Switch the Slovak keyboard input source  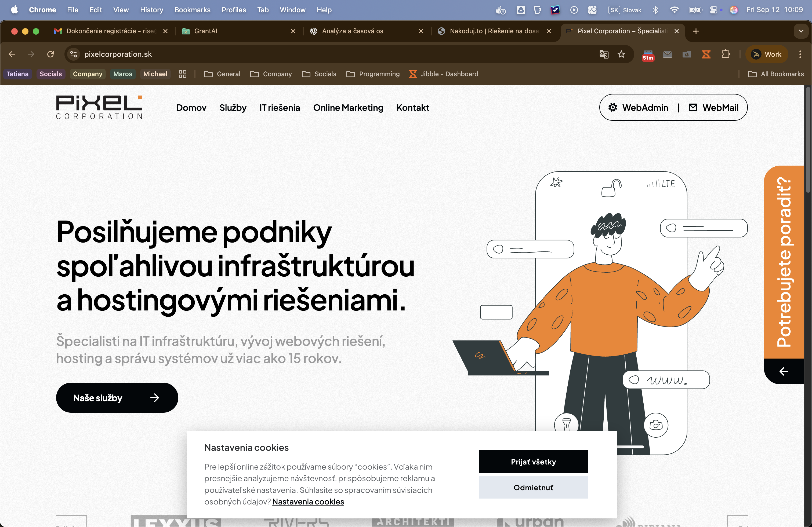tap(625, 10)
